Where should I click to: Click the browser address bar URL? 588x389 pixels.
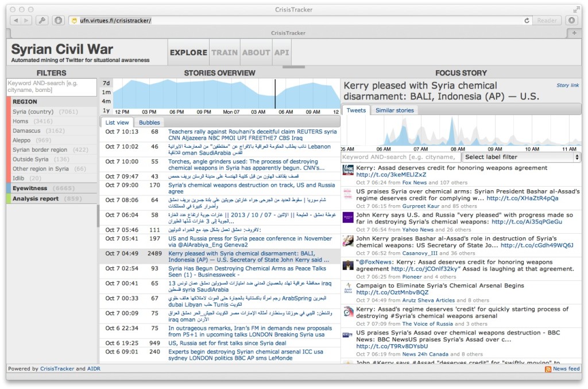point(115,21)
